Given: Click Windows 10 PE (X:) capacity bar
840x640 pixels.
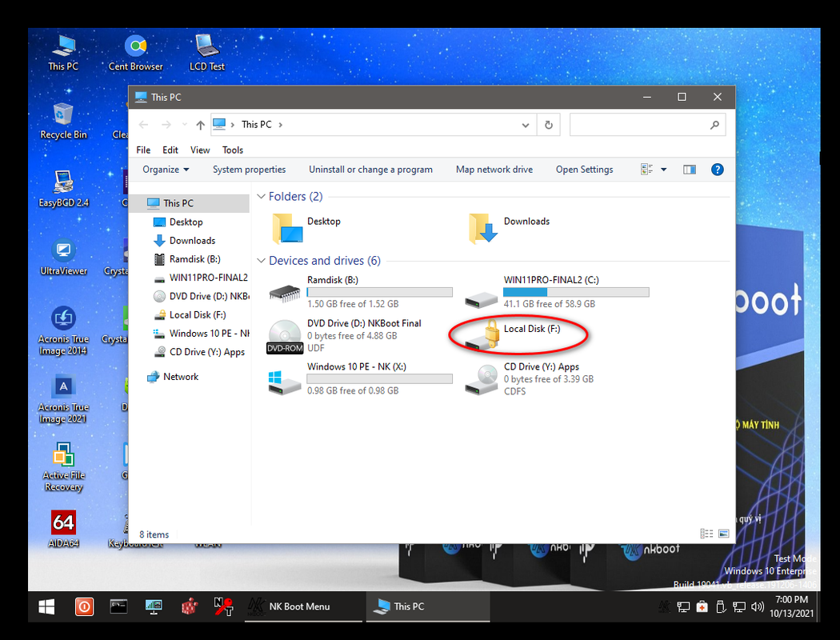Looking at the screenshot, I should (379, 379).
